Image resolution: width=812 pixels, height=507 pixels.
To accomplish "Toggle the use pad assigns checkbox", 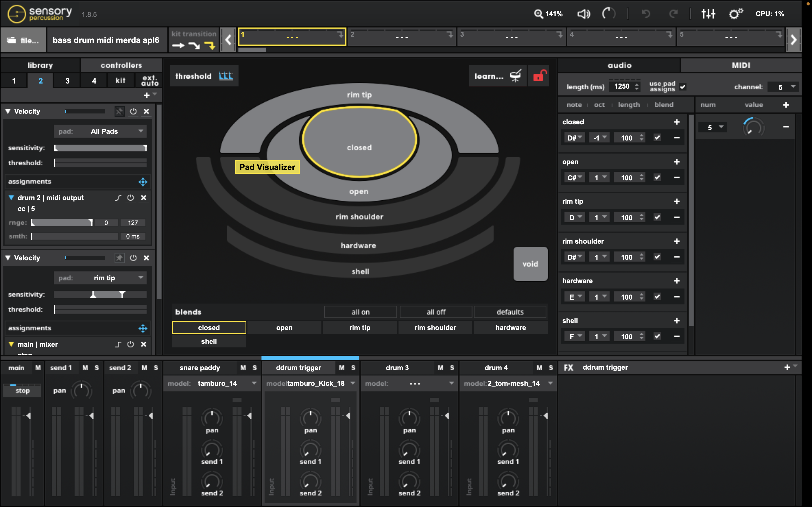I will (x=682, y=87).
